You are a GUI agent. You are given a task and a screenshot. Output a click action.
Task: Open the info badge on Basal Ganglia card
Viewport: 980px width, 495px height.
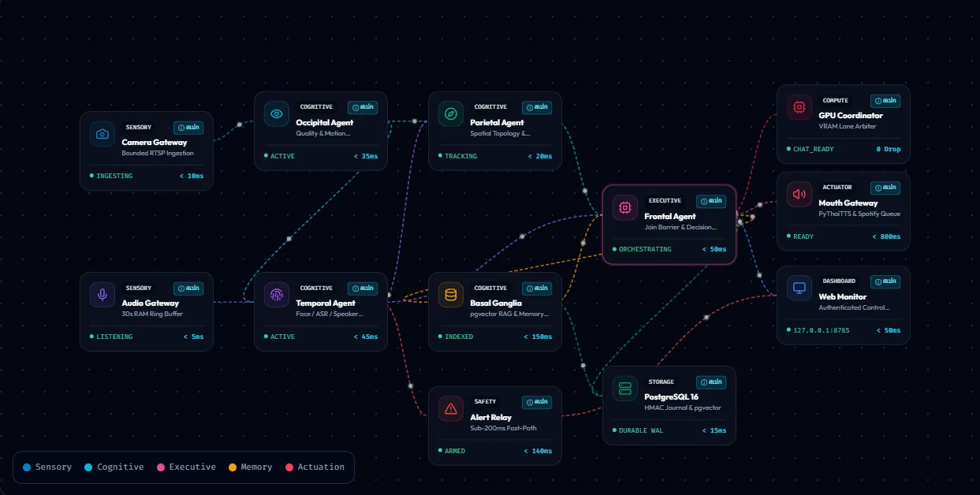[537, 288]
